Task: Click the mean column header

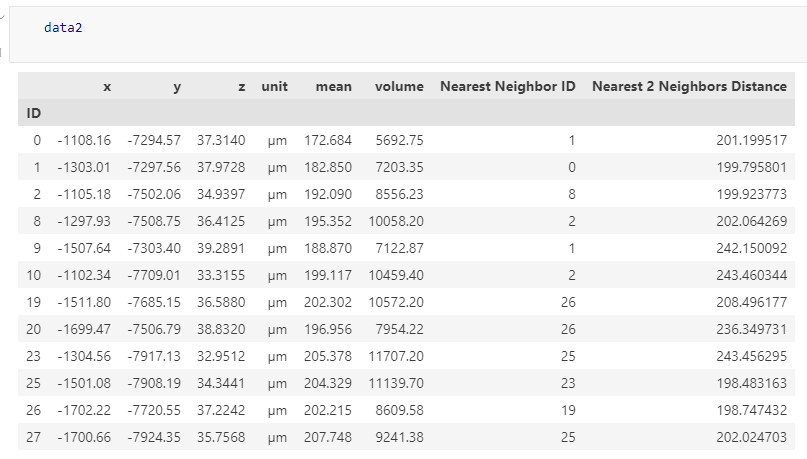Action: coord(334,86)
